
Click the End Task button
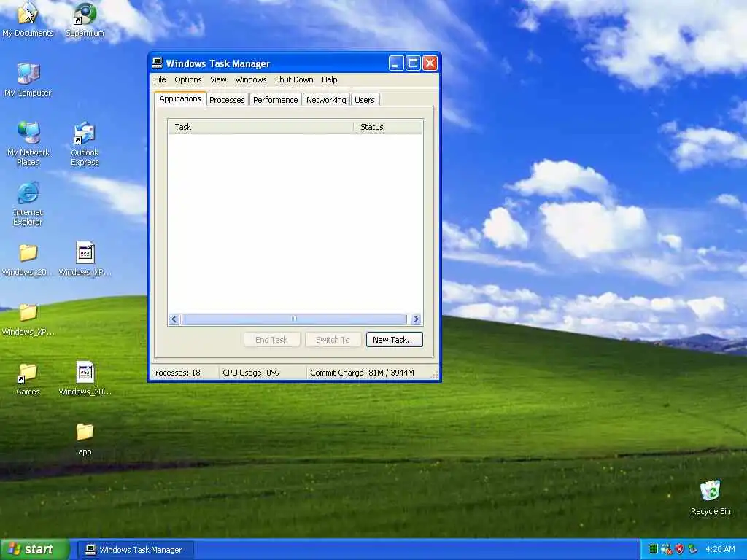271,340
